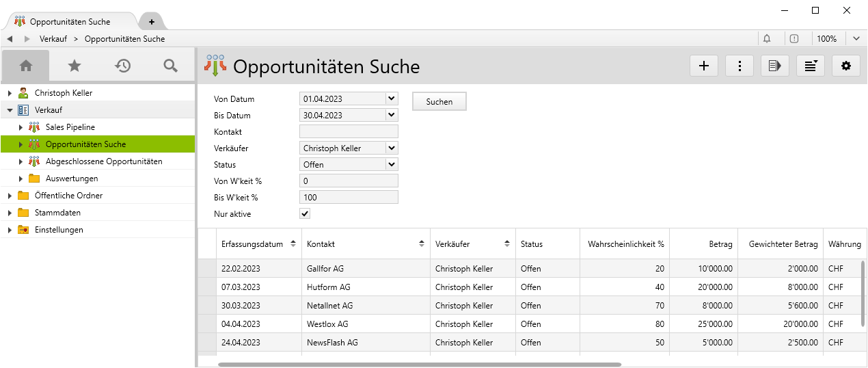Viewport: 868px width, 368px height.
Task: Sort by Erfassungsdatum column arrows
Action: pyautogui.click(x=293, y=244)
